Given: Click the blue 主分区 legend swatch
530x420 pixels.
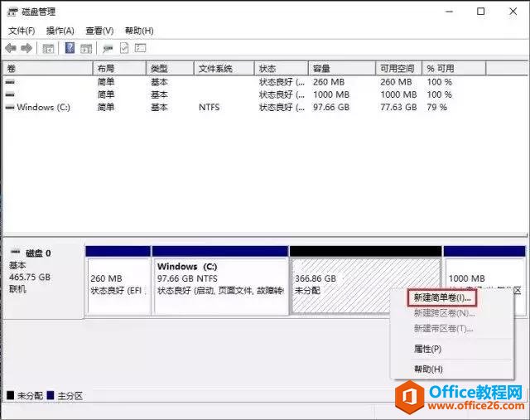Looking at the screenshot, I should [x=51, y=395].
